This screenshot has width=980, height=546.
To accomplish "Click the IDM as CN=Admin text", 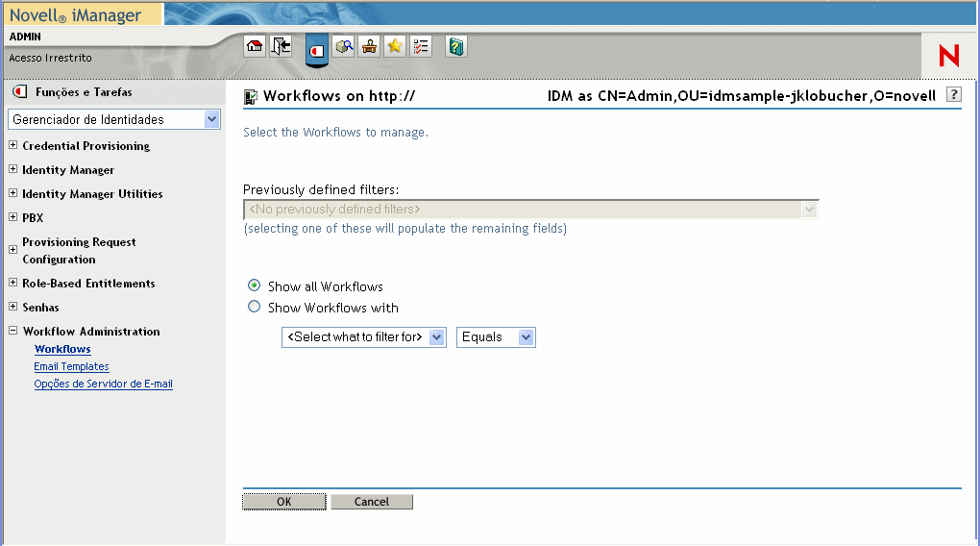I will 742,96.
